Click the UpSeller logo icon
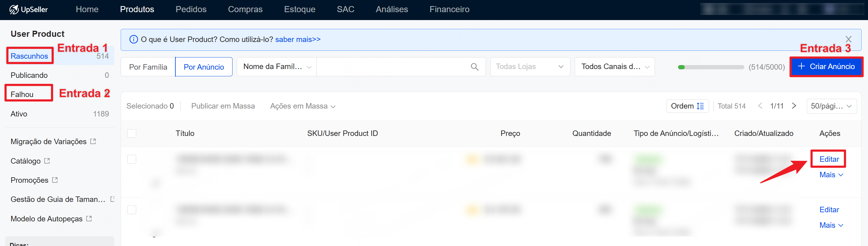868x246 pixels. [14, 9]
